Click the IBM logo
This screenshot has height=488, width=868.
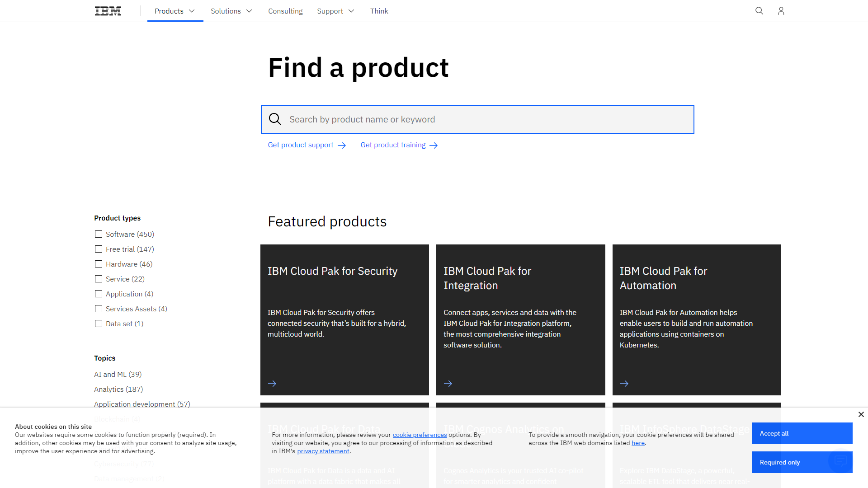click(108, 11)
